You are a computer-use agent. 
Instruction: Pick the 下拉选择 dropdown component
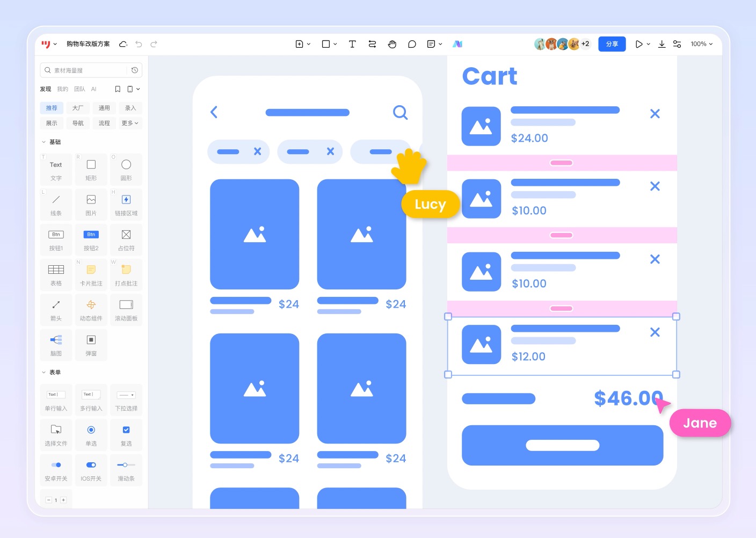(126, 401)
